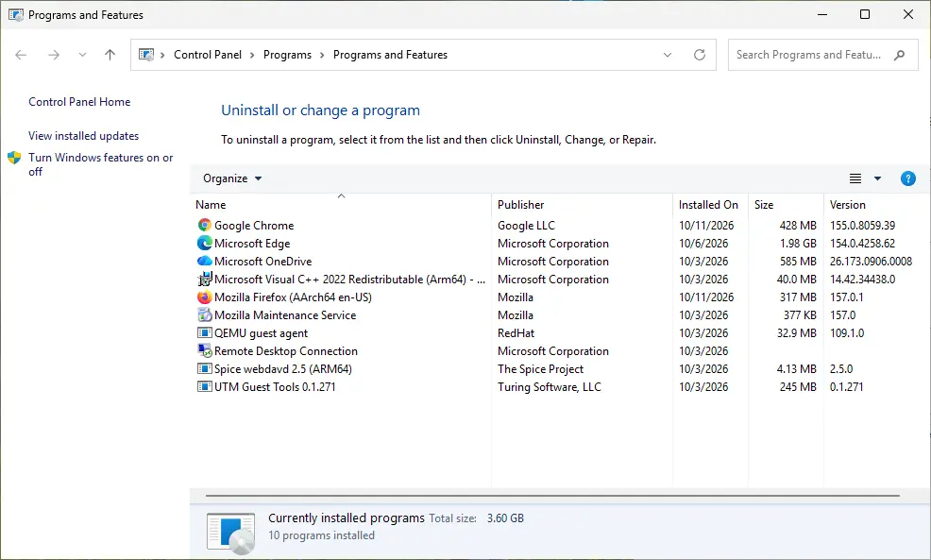Expand the More view options arrow

(x=877, y=178)
